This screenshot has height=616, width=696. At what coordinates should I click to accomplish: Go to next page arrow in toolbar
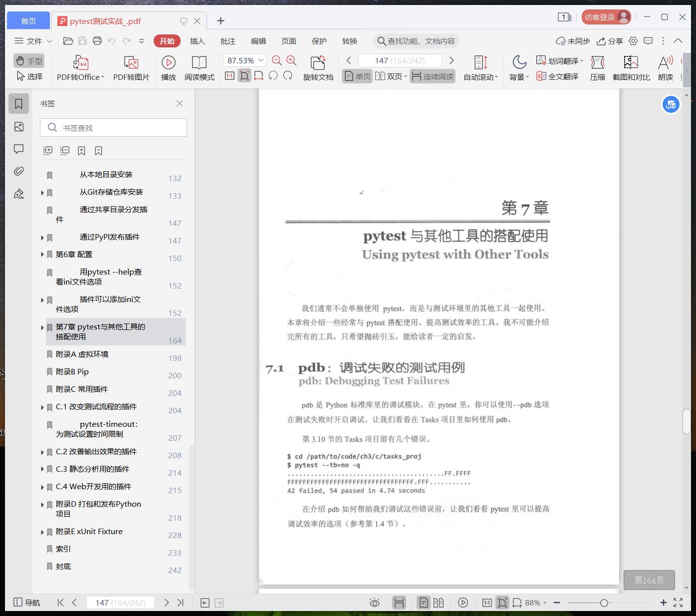(x=452, y=60)
